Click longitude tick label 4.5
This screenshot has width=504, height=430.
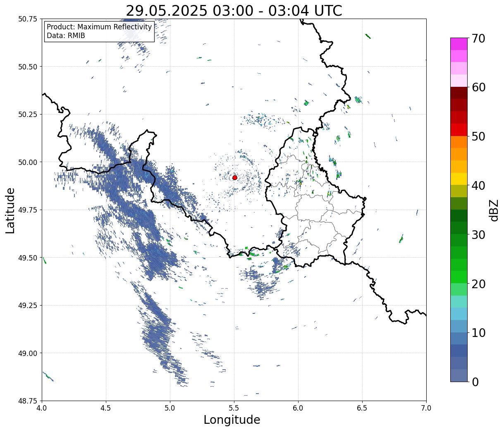[x=106, y=408]
